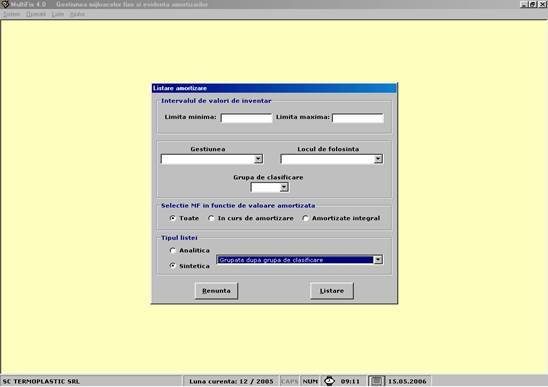Open the Liste menu

pos(58,14)
